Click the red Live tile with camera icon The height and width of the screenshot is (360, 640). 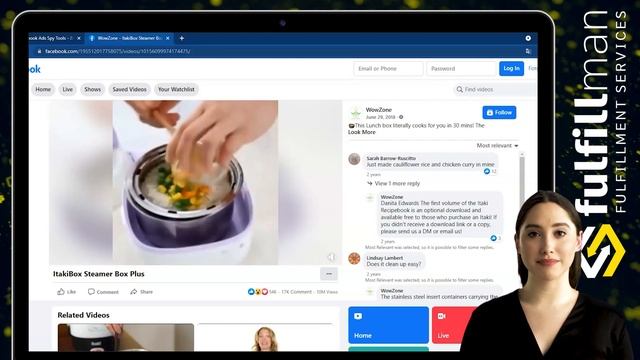pyautogui.click(x=453, y=325)
